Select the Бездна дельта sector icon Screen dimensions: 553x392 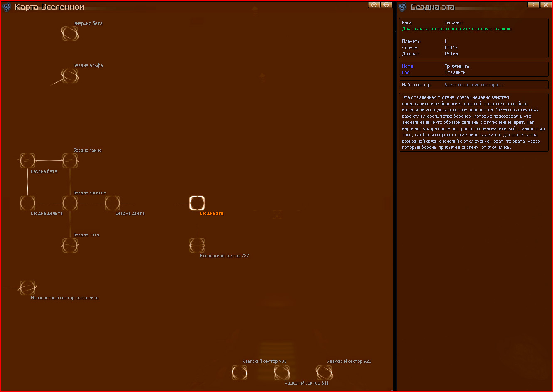[27, 203]
